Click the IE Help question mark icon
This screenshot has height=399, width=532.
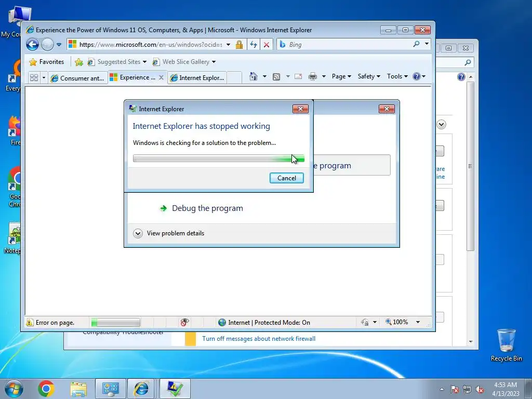(417, 76)
